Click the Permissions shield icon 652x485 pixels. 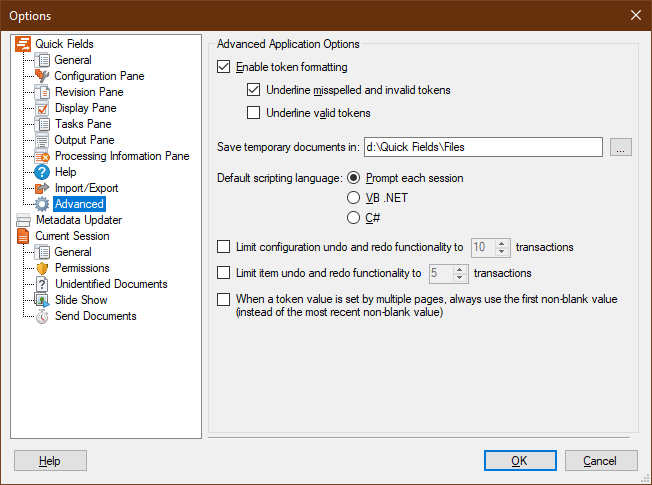pyautogui.click(x=42, y=268)
